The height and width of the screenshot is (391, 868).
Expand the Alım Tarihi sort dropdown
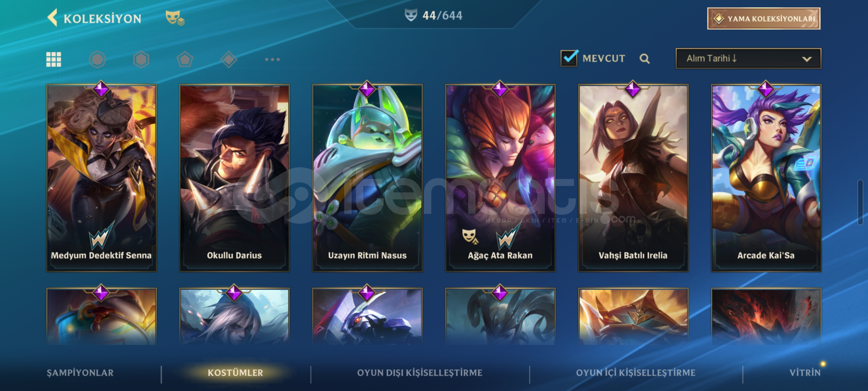click(748, 58)
